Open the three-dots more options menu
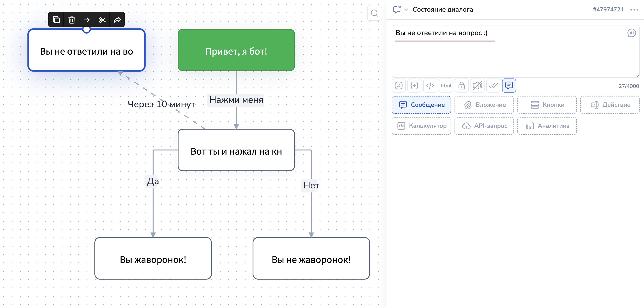The image size is (644, 307). [x=634, y=10]
